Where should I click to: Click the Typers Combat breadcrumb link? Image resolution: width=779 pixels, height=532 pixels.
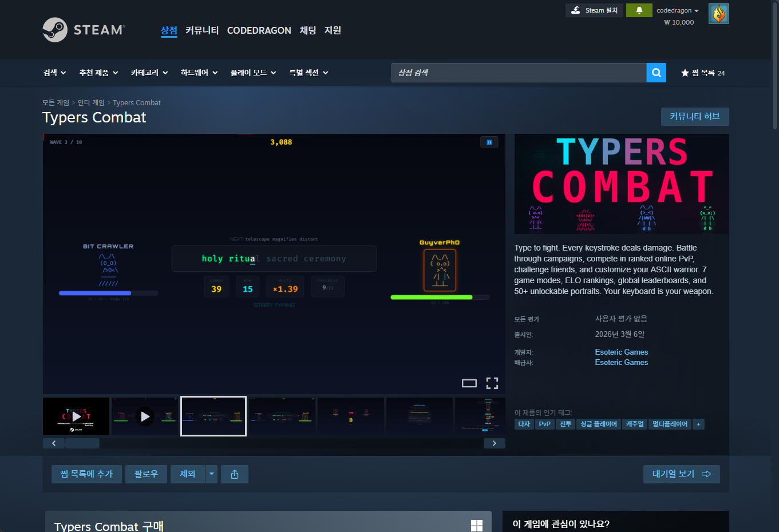pyautogui.click(x=137, y=103)
